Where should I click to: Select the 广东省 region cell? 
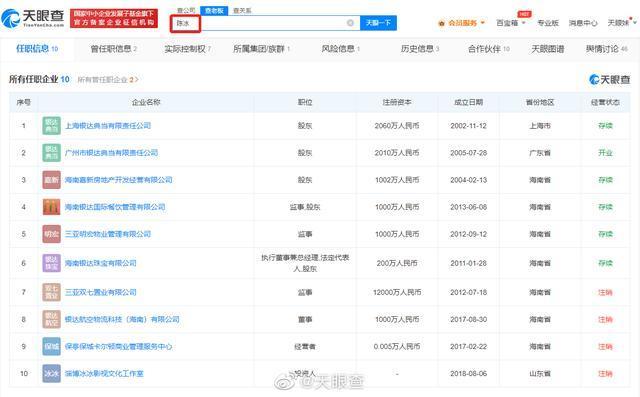[x=540, y=153]
